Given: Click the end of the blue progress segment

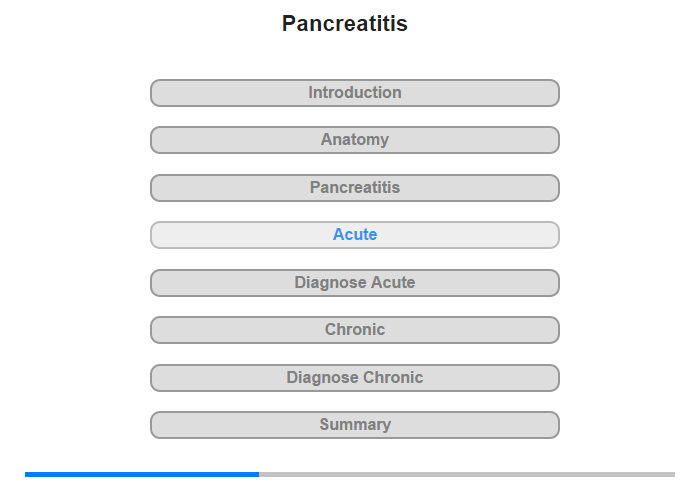Looking at the screenshot, I should coord(256,474).
